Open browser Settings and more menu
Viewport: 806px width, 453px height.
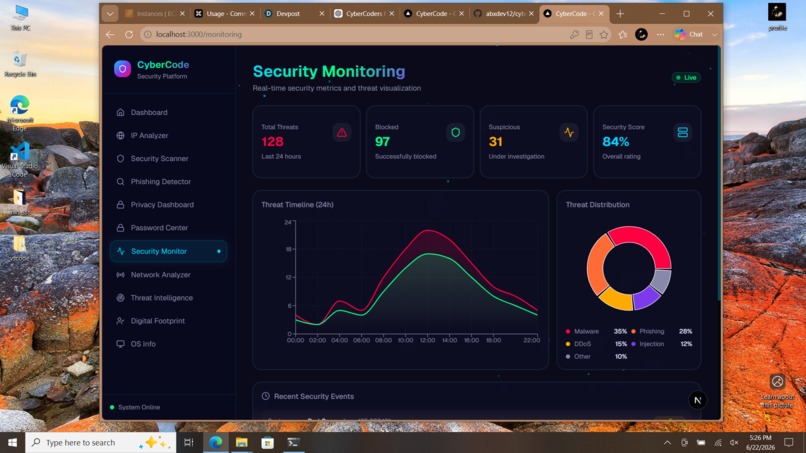click(660, 34)
